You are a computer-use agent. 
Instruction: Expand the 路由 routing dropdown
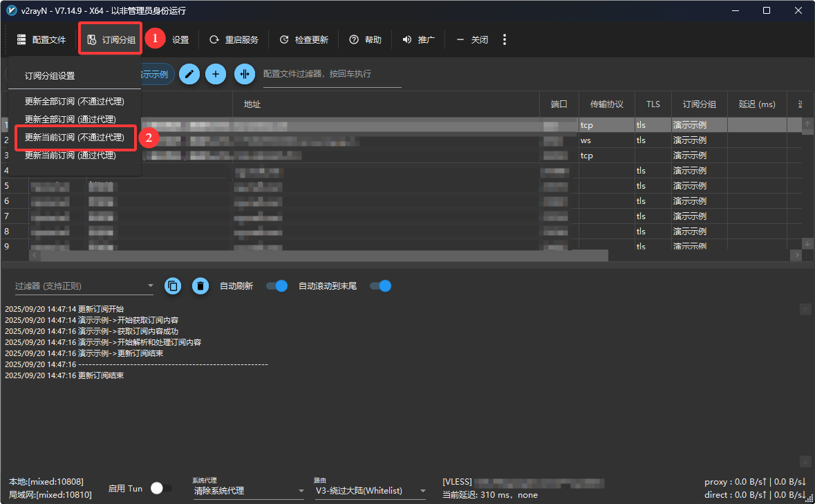[370, 491]
